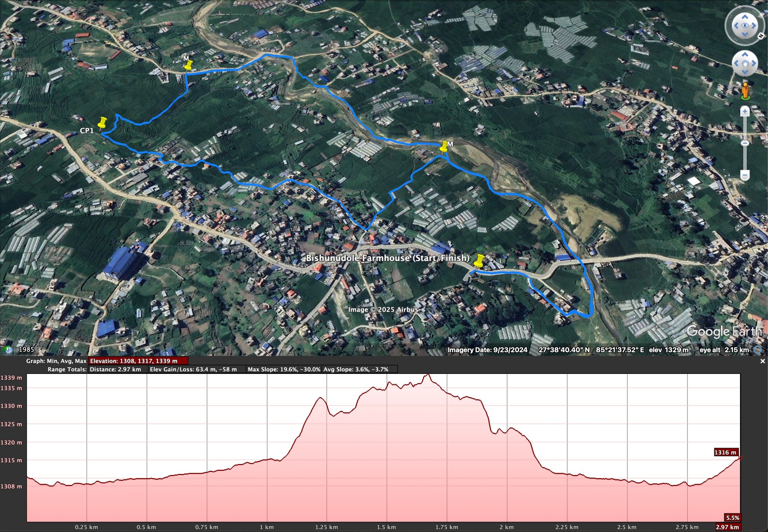The width and height of the screenshot is (768, 532).
Task: Close the elevation profile panel
Action: pos(762,361)
